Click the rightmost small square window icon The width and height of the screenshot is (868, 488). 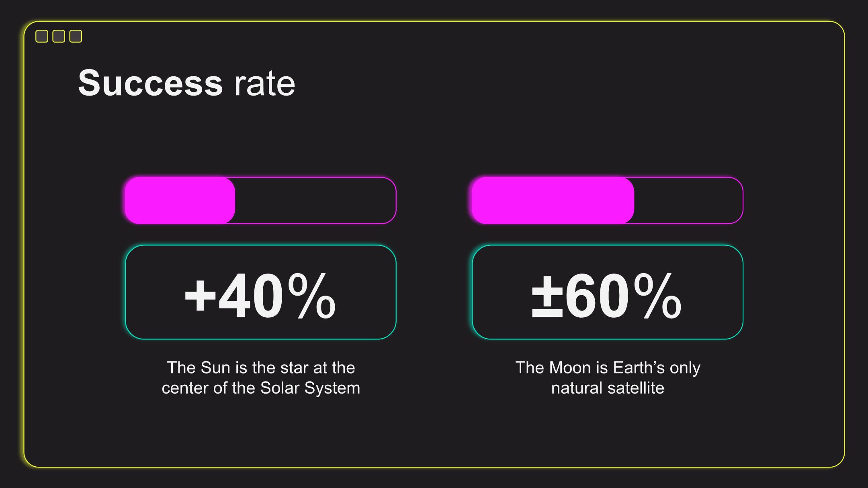(x=76, y=36)
